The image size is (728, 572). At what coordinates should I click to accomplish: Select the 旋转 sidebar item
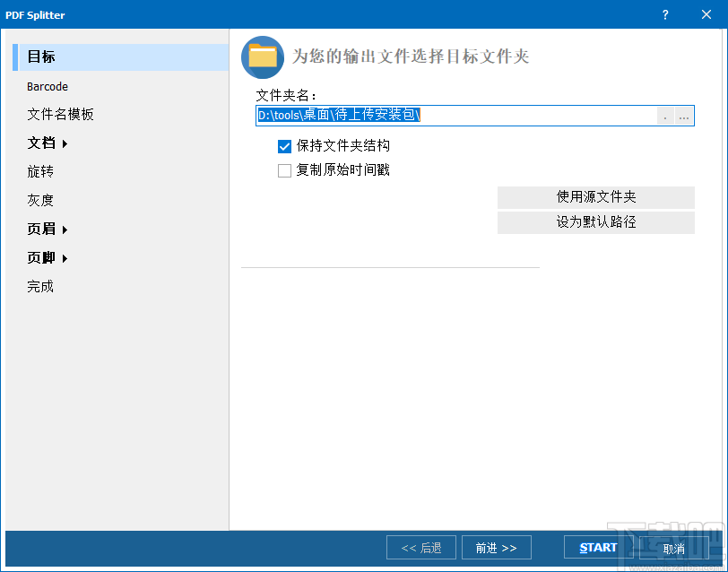[39, 171]
